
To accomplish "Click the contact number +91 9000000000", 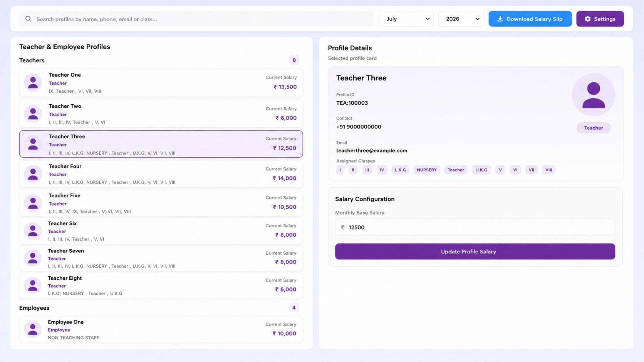I will coord(359,127).
